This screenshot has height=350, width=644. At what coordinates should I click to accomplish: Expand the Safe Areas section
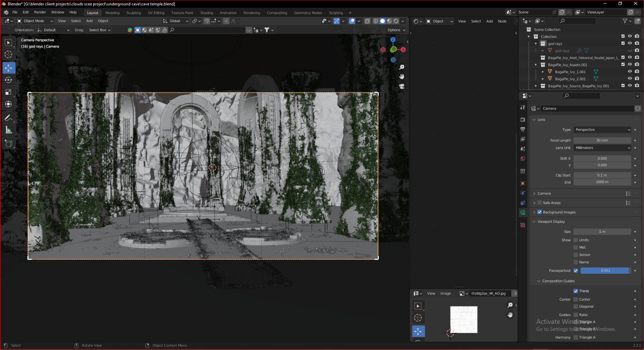[x=534, y=203]
